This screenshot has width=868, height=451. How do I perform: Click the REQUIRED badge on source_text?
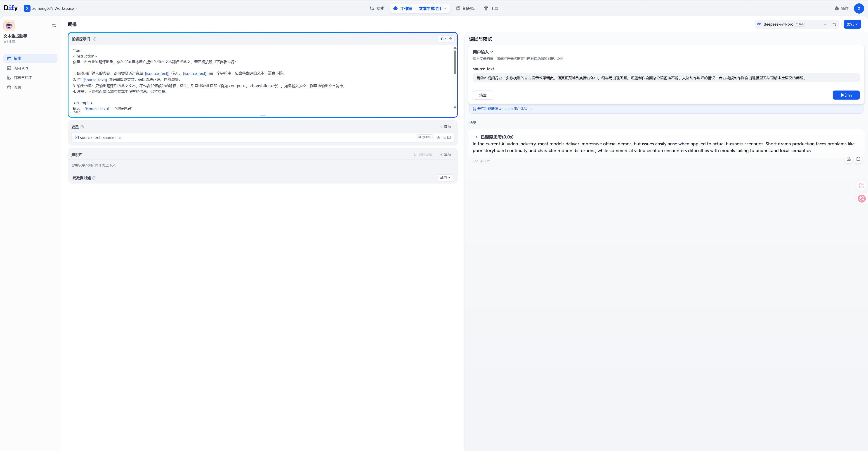(x=425, y=137)
